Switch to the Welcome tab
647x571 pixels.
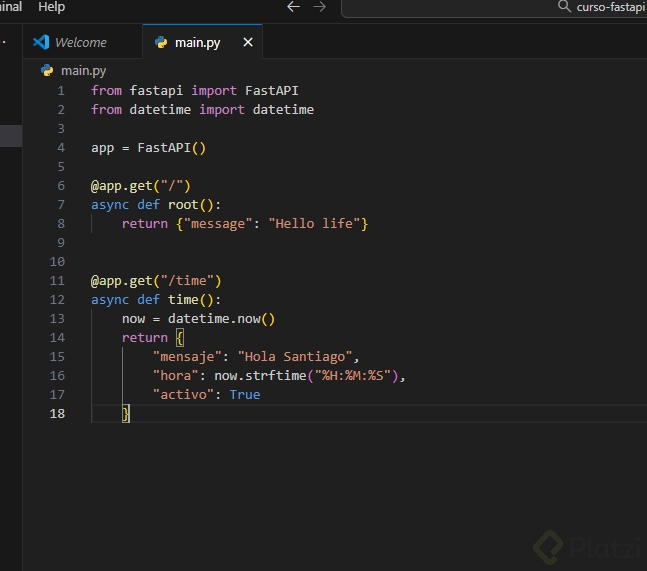coord(80,42)
